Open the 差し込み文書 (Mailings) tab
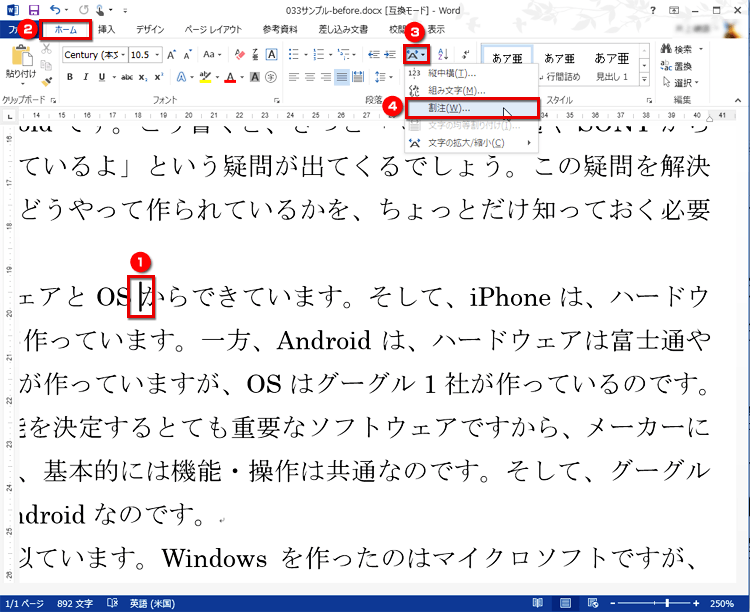 pyautogui.click(x=343, y=29)
